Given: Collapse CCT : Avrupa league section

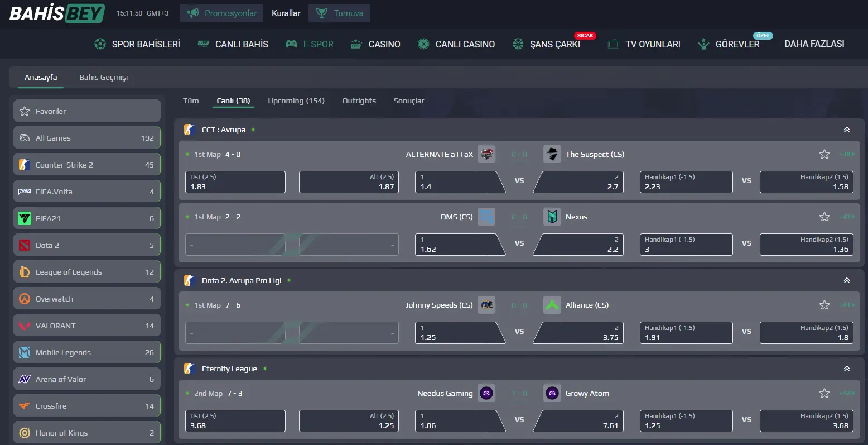Looking at the screenshot, I should pos(847,130).
